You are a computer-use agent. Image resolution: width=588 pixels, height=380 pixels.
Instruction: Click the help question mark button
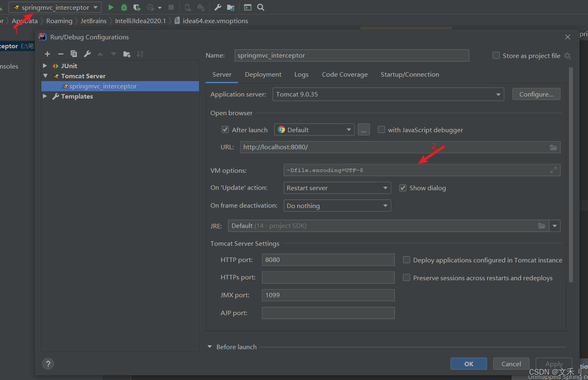click(48, 364)
